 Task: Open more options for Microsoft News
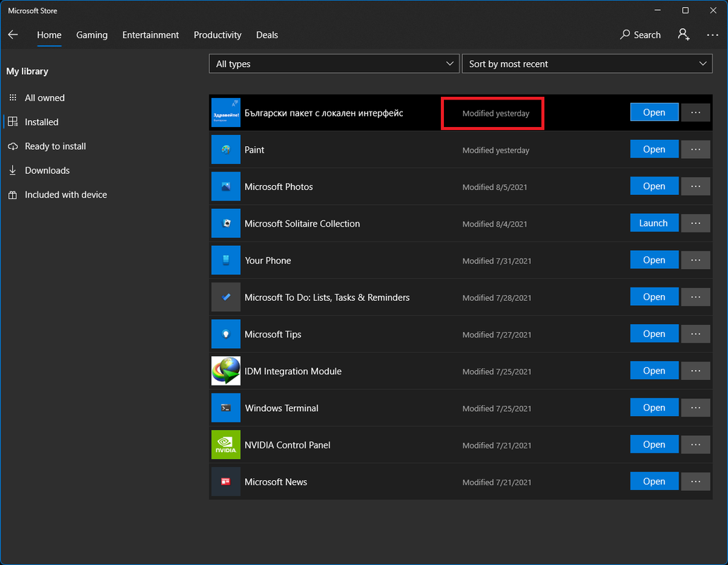695,481
